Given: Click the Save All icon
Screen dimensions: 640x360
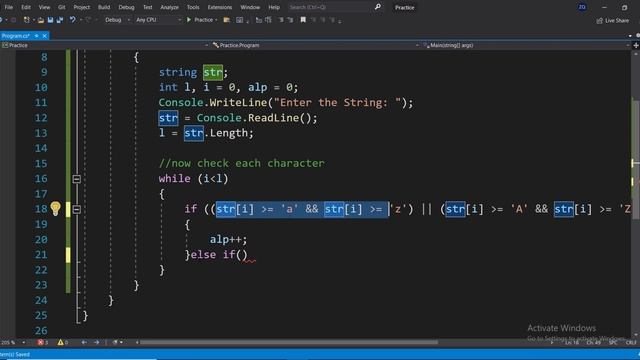Looking at the screenshot, I should pyautogui.click(x=60, y=20).
